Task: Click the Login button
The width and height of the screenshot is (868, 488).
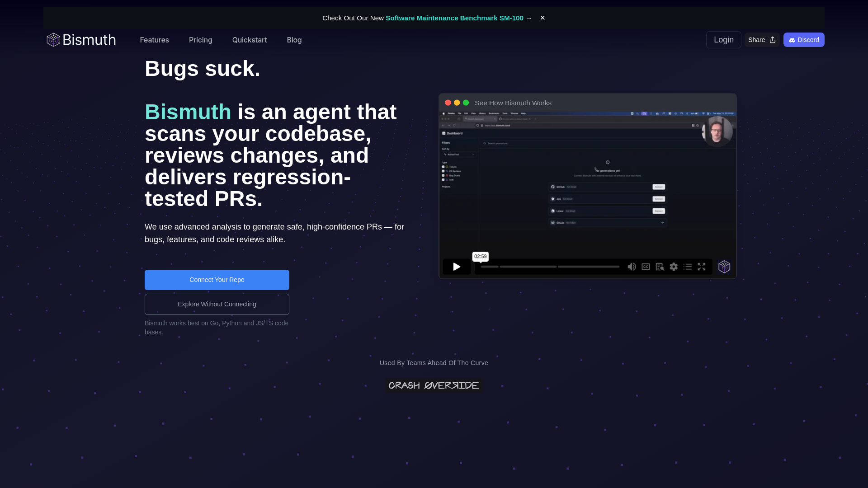Action: pyautogui.click(x=723, y=40)
